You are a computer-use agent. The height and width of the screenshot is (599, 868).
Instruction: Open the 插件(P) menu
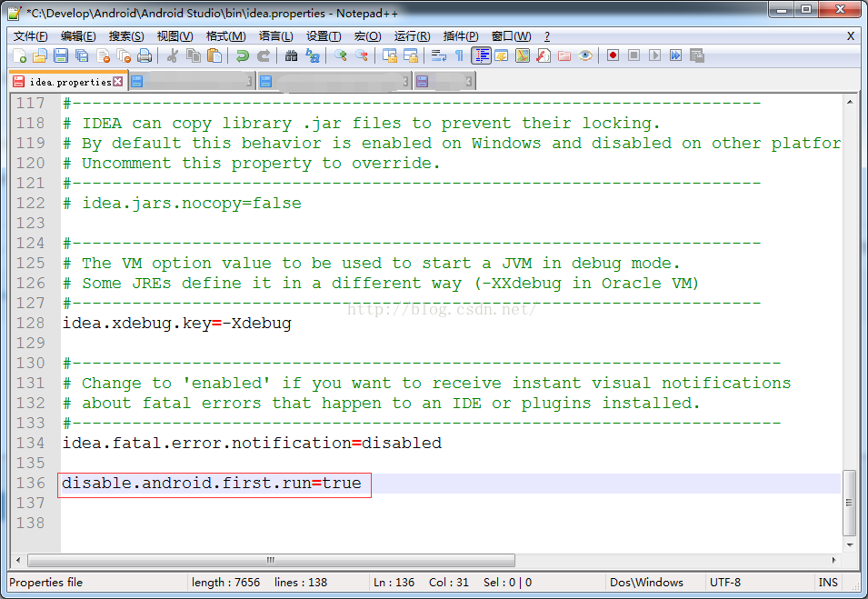point(461,36)
